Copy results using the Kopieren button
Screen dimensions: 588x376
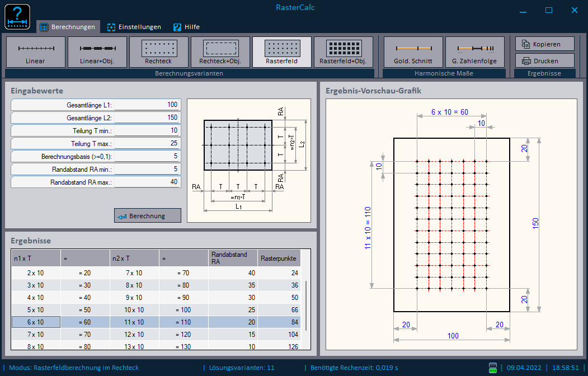coord(544,44)
